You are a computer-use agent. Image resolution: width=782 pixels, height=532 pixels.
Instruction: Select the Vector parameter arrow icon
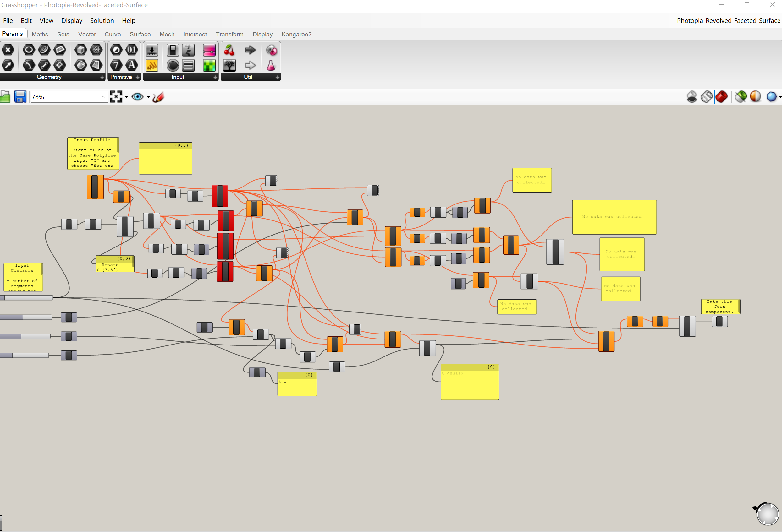[8, 65]
